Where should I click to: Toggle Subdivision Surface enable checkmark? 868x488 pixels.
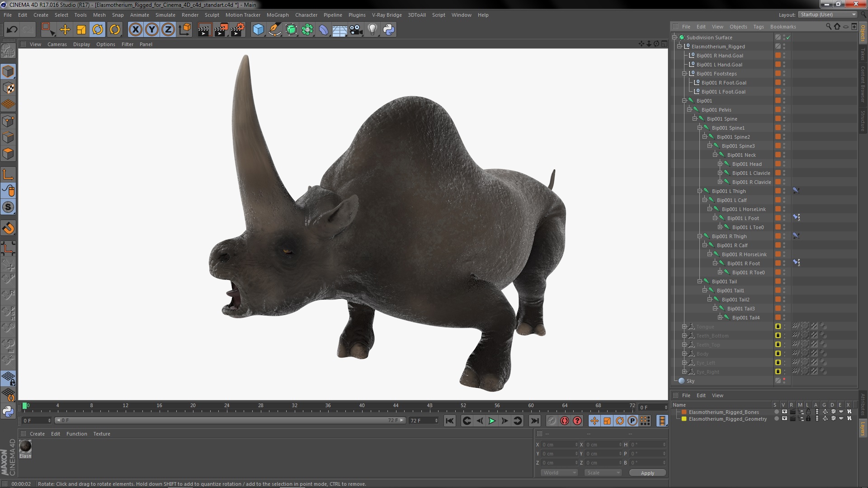coord(788,38)
